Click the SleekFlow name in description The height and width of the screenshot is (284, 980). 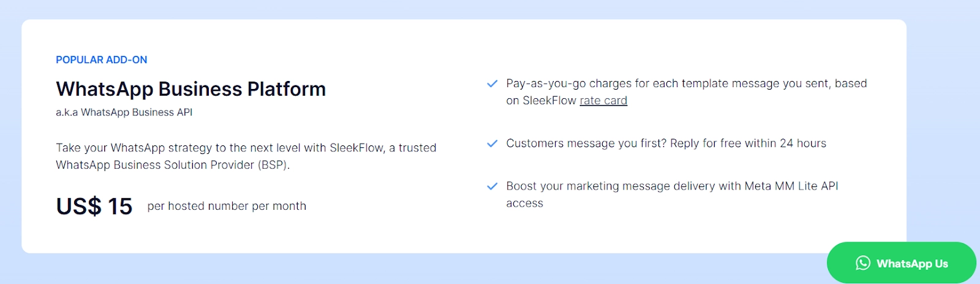coord(358,148)
